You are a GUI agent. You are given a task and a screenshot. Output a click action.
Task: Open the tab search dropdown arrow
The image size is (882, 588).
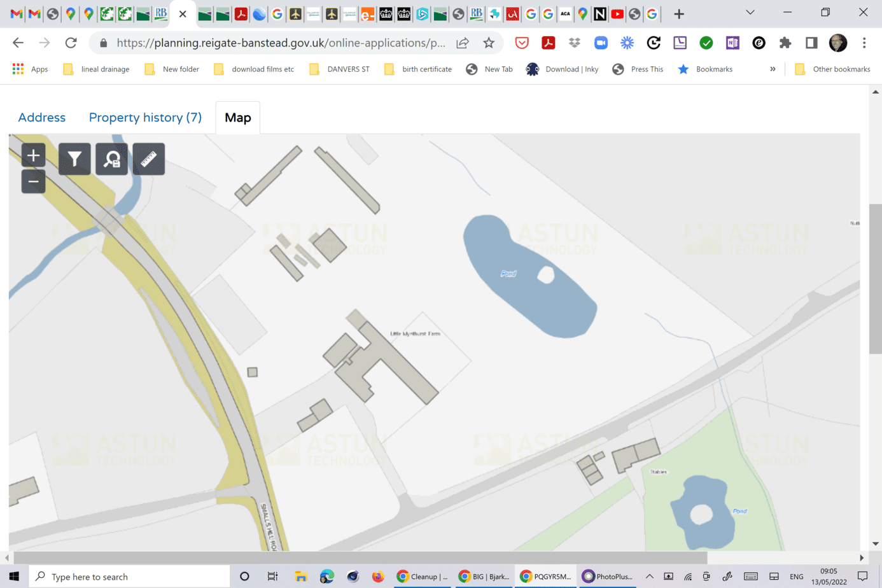[750, 13]
